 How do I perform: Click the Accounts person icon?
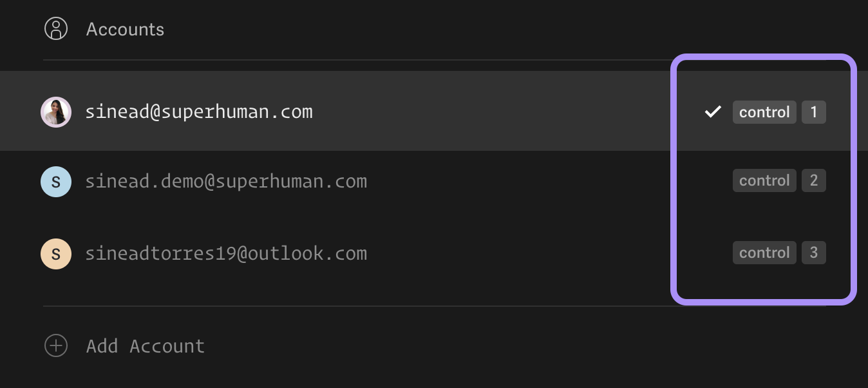pos(56,29)
